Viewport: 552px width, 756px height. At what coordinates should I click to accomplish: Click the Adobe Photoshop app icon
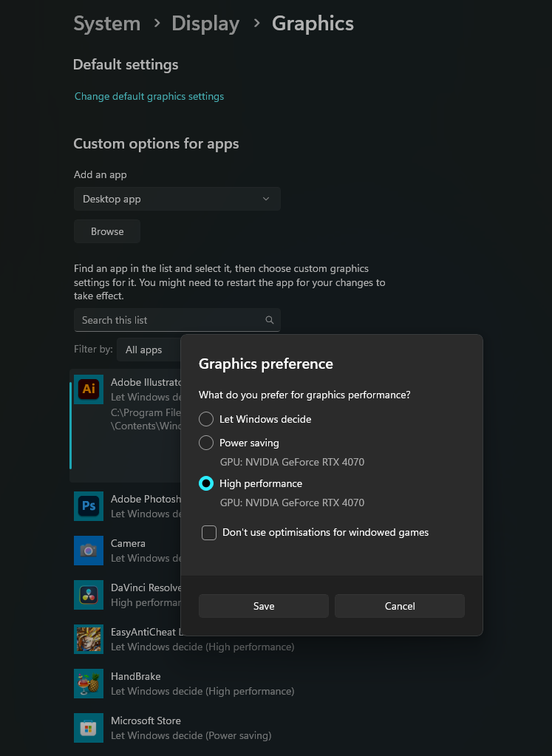tap(89, 505)
